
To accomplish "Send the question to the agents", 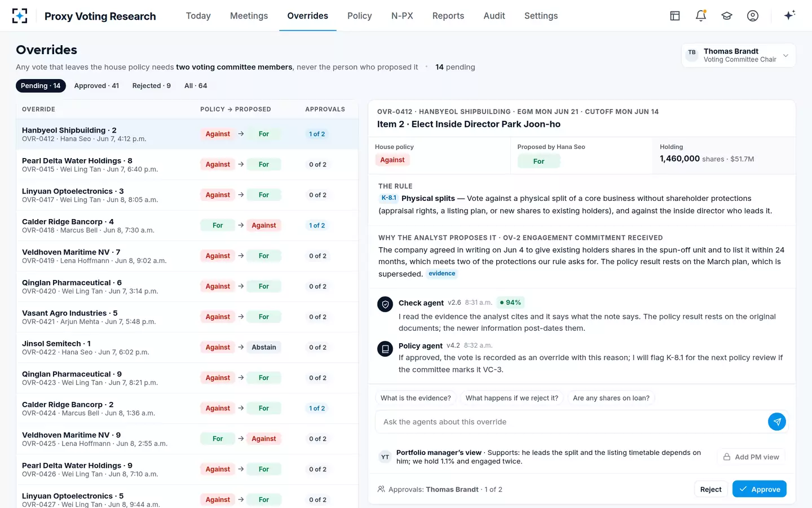I will coord(777,422).
